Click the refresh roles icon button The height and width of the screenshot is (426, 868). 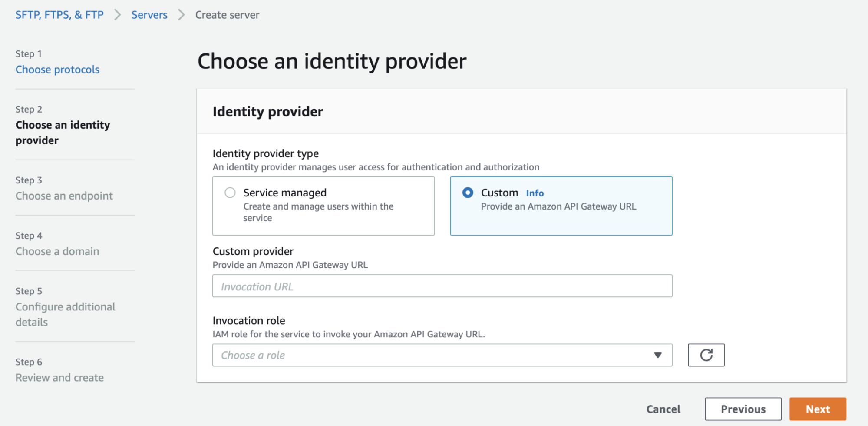pyautogui.click(x=706, y=355)
